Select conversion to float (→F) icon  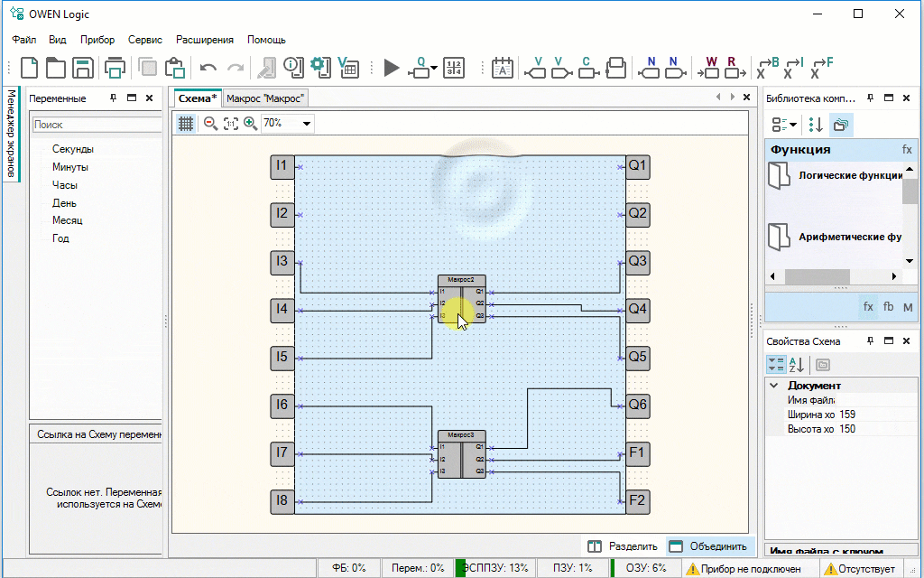pos(821,68)
